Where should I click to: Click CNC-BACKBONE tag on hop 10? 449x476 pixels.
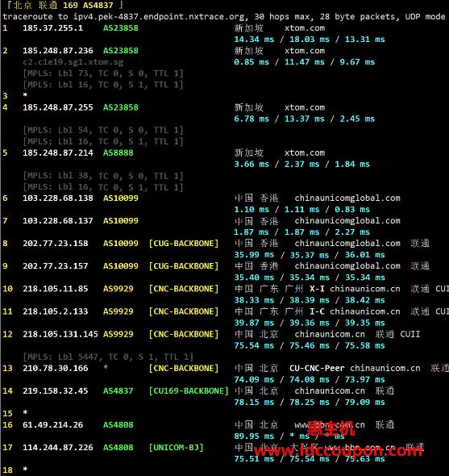pos(184,289)
